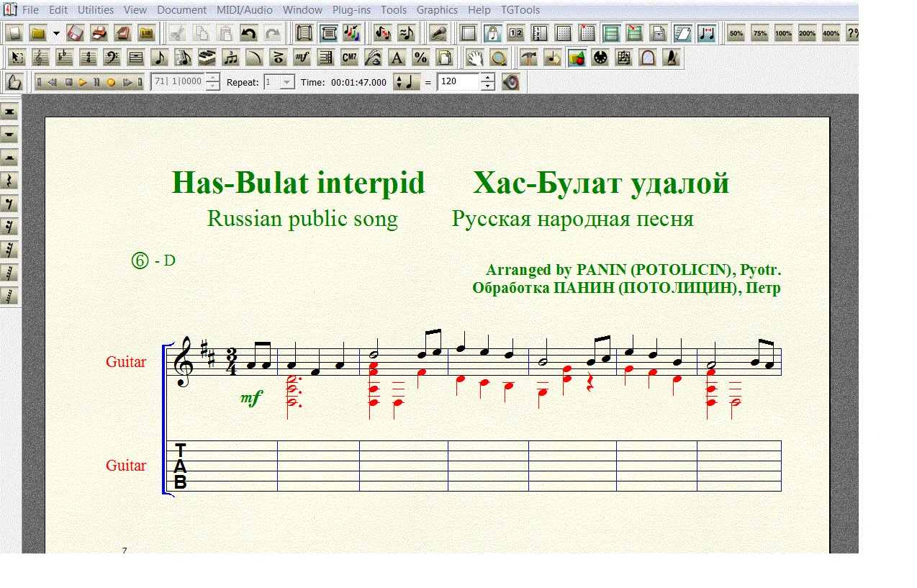Toggle the red-arrow measure spacing button
Image resolution: width=917 pixels, height=588 pixels.
coord(706,33)
